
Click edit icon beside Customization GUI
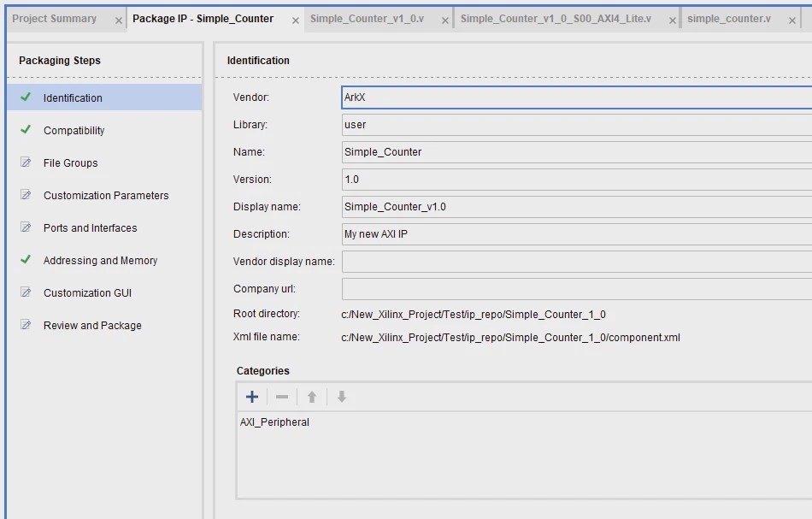click(26, 292)
